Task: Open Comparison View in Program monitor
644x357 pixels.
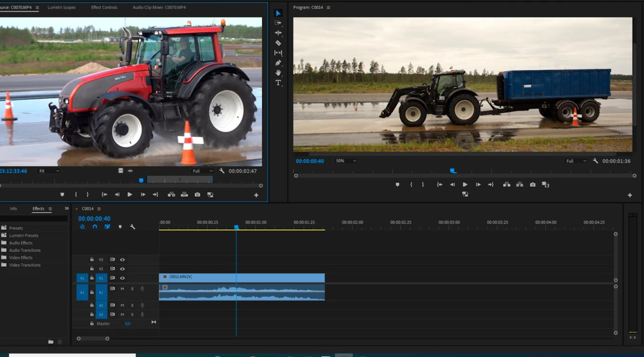Action: pyautogui.click(x=545, y=184)
